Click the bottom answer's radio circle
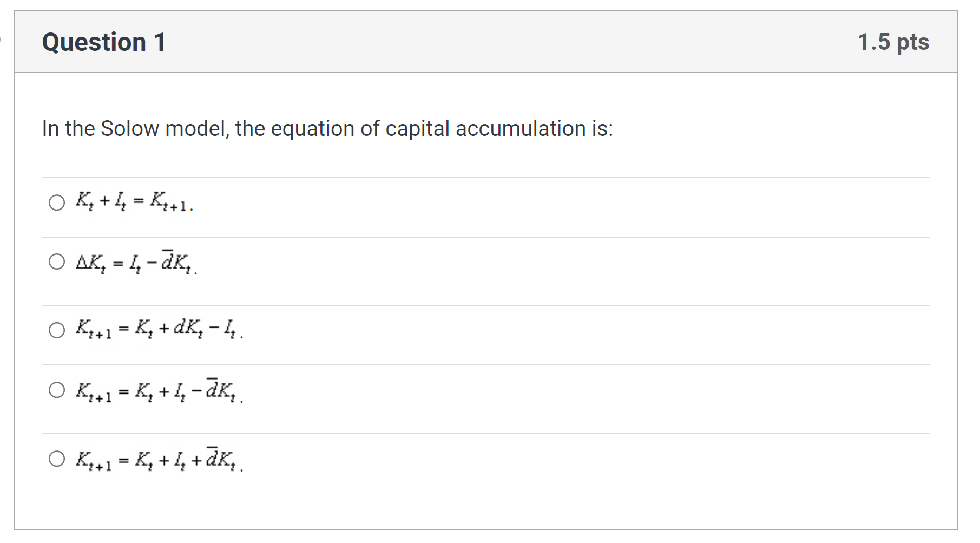Screen dimensions: 980x543 (x=56, y=460)
